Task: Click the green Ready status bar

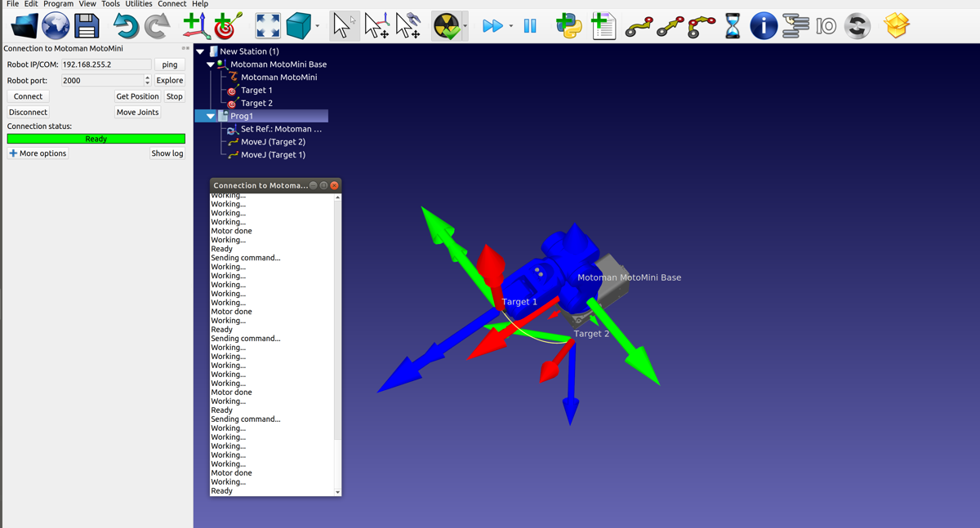Action: [96, 139]
